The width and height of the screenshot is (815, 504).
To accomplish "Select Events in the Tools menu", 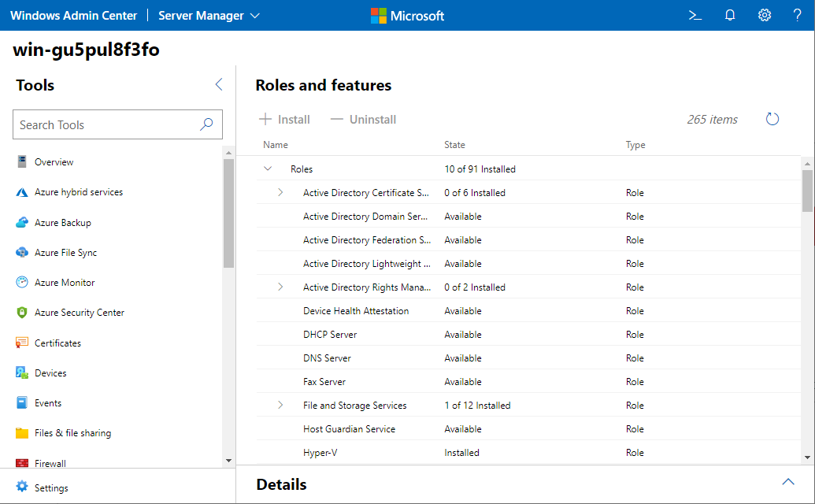I will [48, 403].
